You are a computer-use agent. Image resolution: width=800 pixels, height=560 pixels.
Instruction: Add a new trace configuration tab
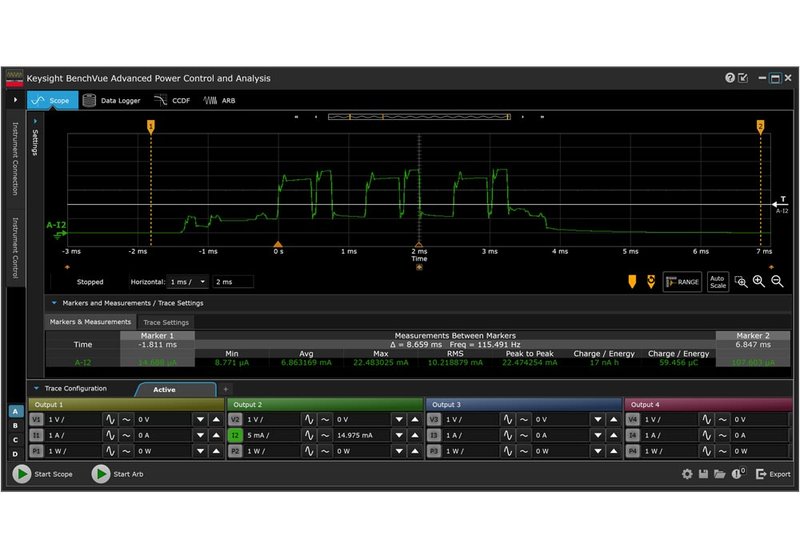(x=226, y=389)
